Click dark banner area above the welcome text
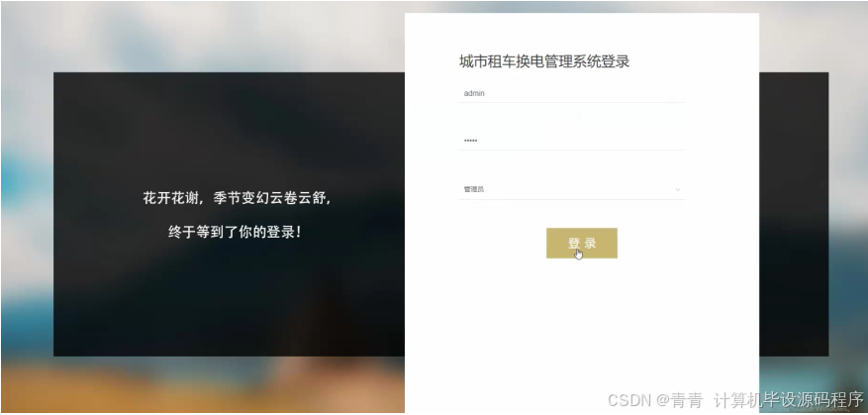The image size is (868, 415). (230, 128)
